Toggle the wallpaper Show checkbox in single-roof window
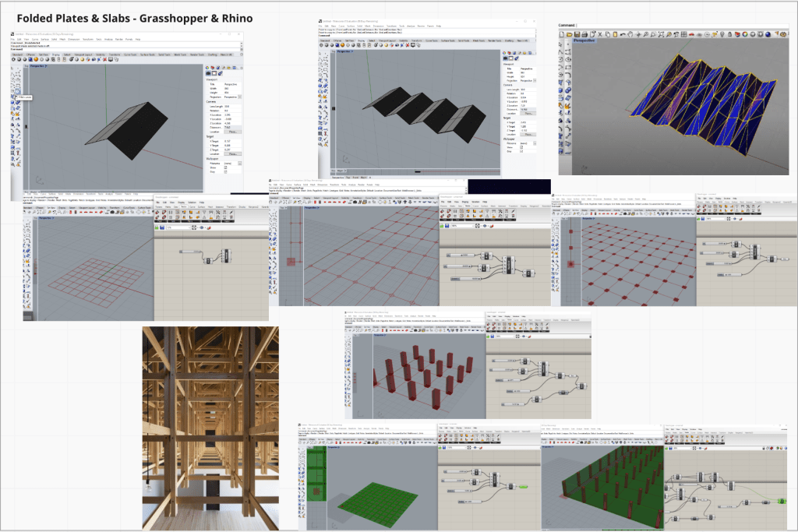The image size is (798, 532). [226, 167]
